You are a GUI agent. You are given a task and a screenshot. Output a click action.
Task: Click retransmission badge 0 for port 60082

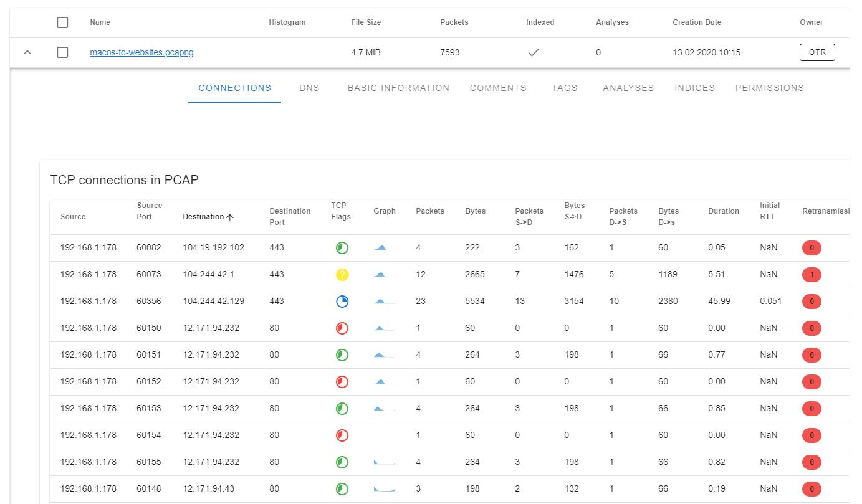point(812,248)
